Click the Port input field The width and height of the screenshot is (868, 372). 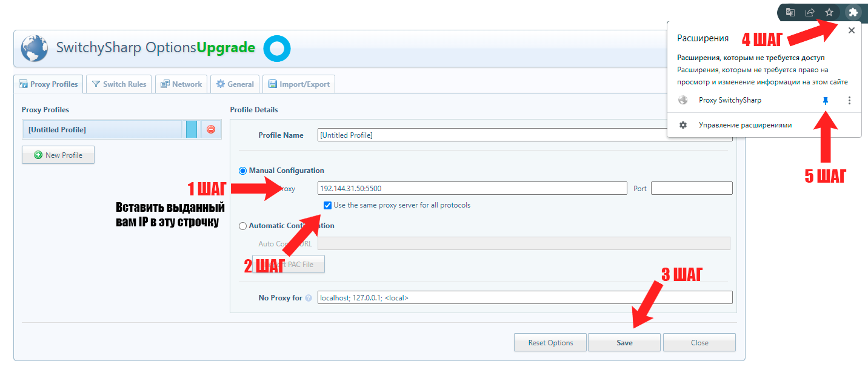[x=692, y=188]
